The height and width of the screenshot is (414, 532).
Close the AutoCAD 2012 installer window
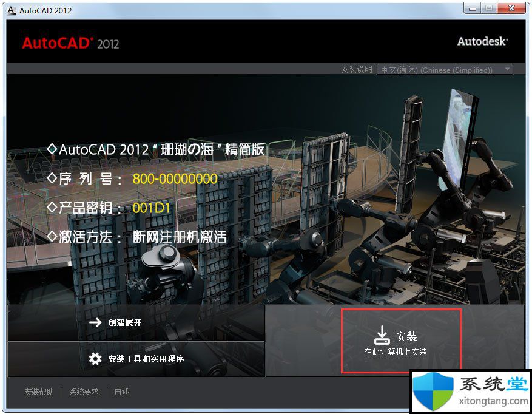click(511, 8)
